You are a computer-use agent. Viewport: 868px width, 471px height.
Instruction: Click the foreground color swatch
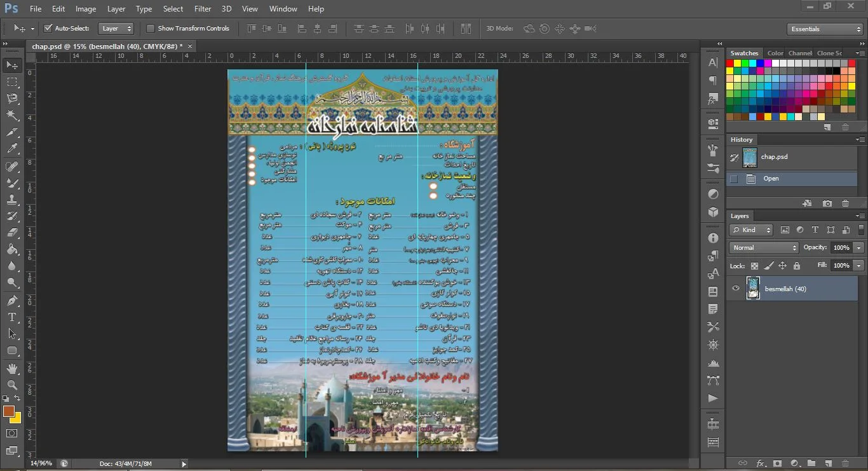9,411
